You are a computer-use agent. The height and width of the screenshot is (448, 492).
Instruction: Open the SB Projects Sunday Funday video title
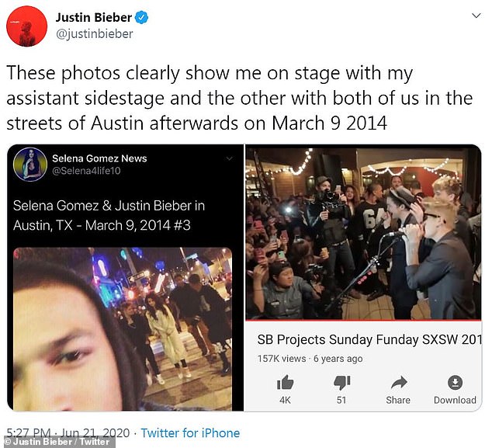(x=369, y=340)
